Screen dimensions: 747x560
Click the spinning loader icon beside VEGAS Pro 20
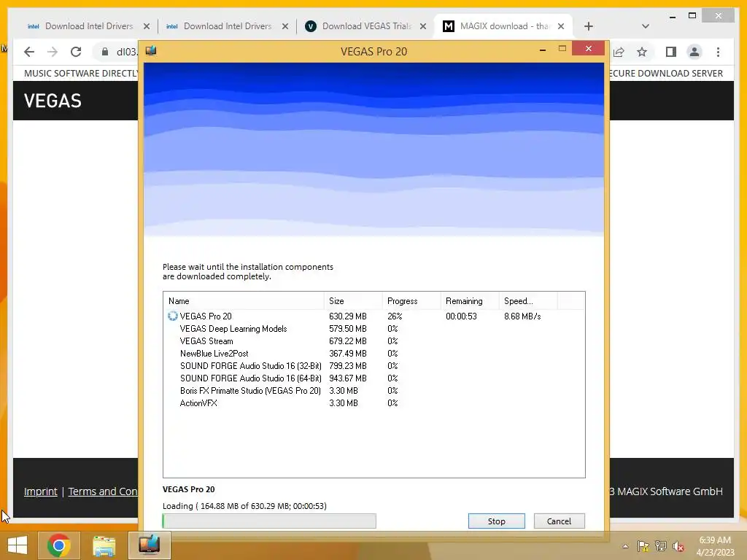pyautogui.click(x=172, y=316)
